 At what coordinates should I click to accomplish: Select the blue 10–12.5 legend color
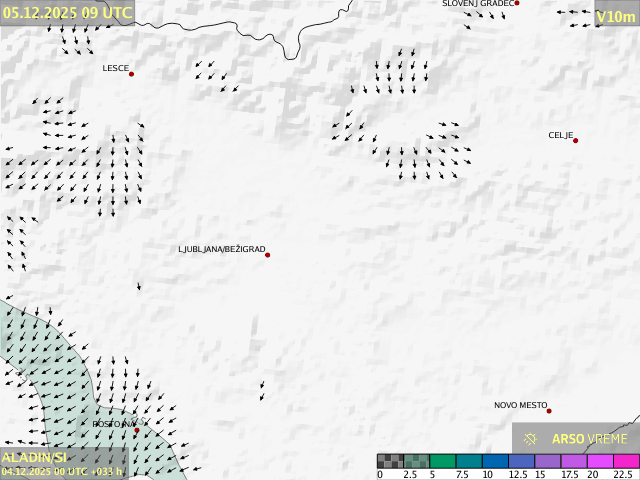click(495, 461)
